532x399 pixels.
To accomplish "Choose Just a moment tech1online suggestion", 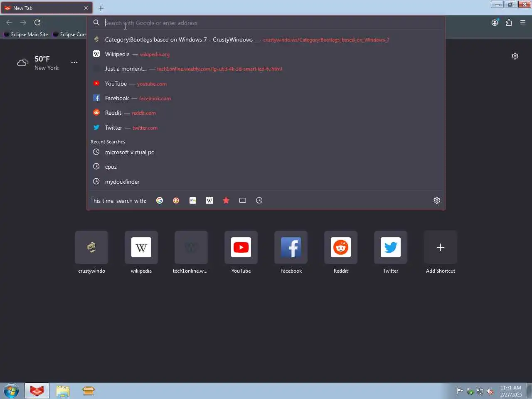I will (x=266, y=69).
